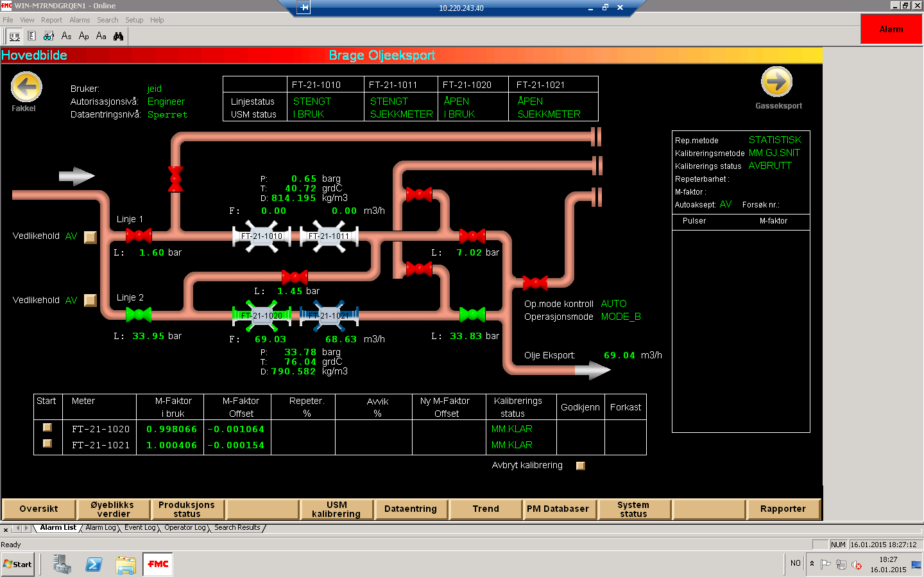Screen dimensions: 924x578
Task: Switch to the Event Log tab
Action: (140, 528)
